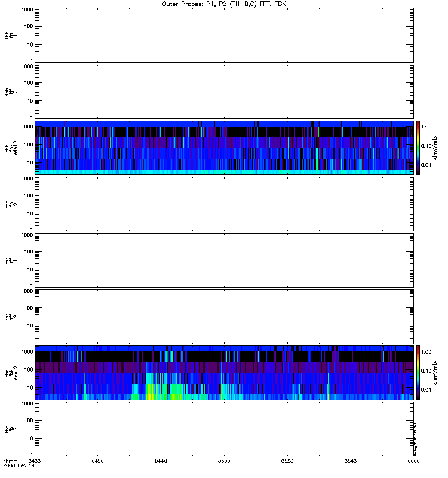
Task: Click the '0420' time axis label
Action: (x=97, y=461)
